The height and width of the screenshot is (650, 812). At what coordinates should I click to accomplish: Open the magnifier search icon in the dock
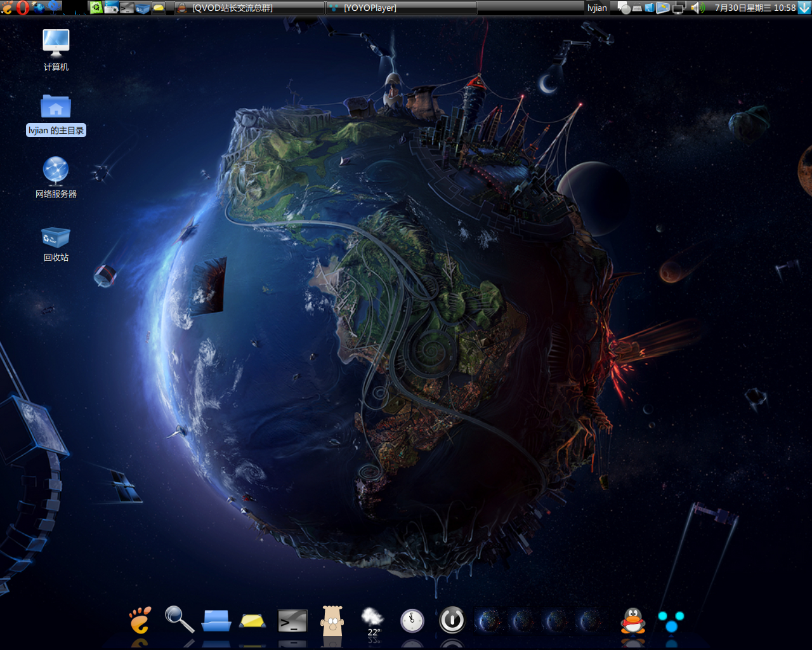pyautogui.click(x=179, y=619)
